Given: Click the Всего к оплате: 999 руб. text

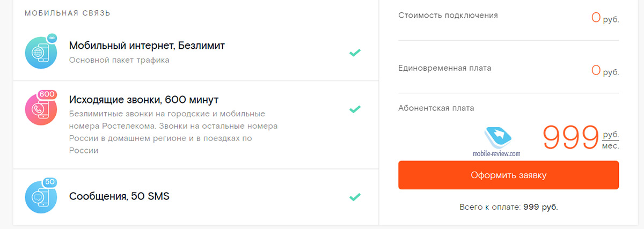Looking at the screenshot, I should pyautogui.click(x=509, y=206).
